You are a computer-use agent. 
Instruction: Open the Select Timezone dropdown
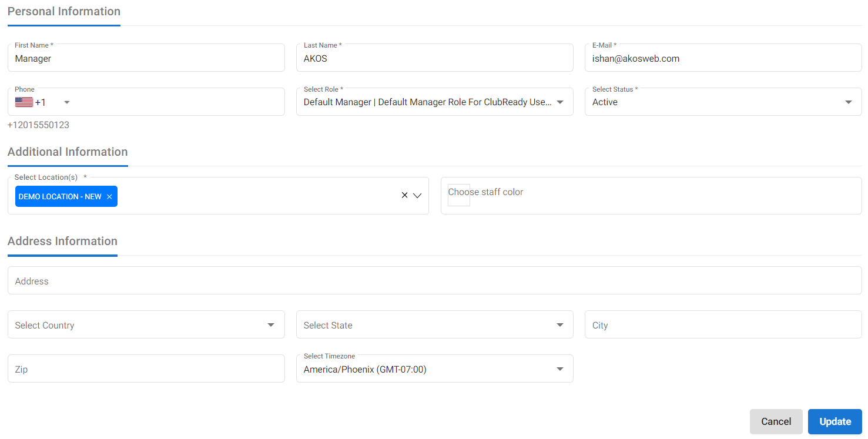(434, 369)
